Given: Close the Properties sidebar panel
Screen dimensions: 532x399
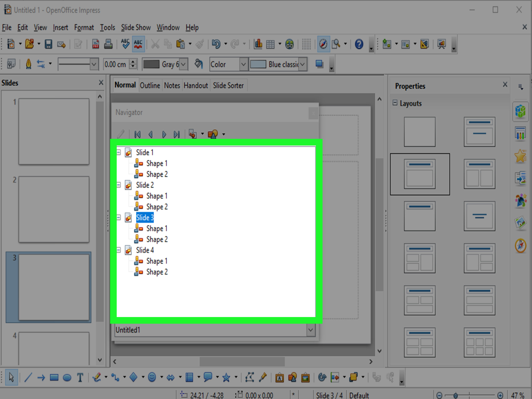Looking at the screenshot, I should click(x=505, y=84).
